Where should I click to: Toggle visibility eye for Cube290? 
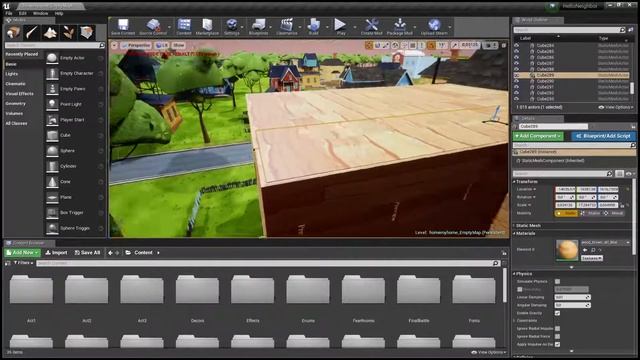click(517, 81)
